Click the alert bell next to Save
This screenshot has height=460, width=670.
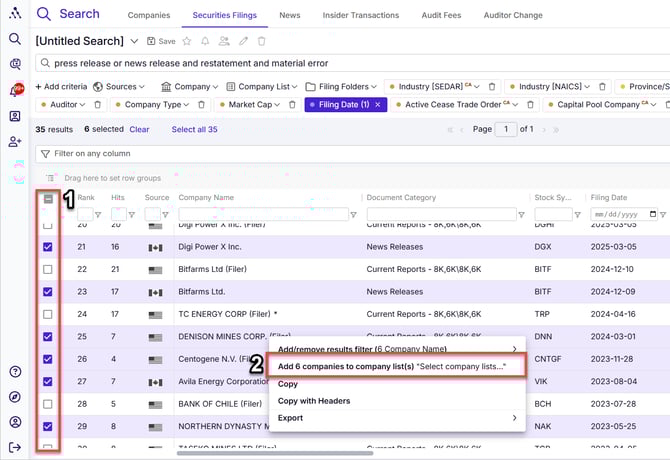(205, 41)
